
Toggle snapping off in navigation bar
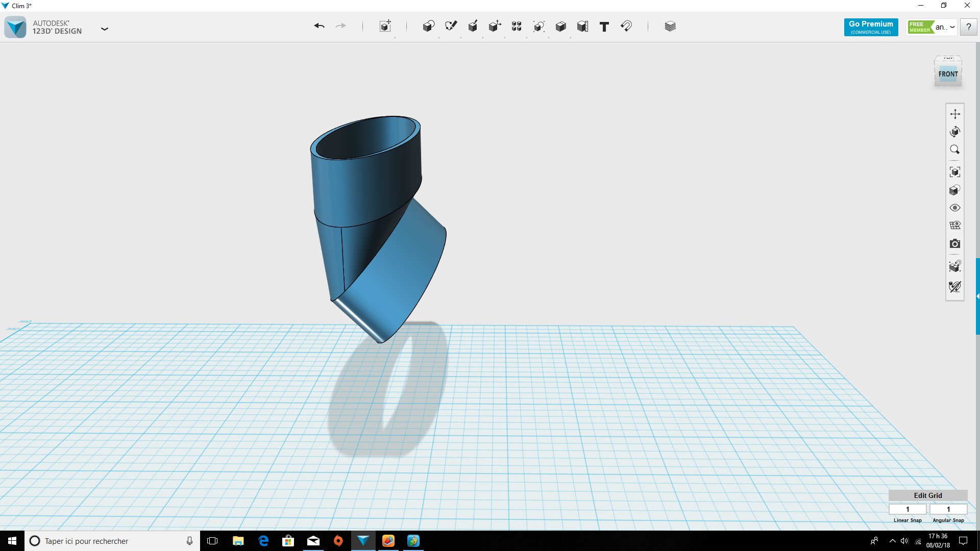click(955, 287)
